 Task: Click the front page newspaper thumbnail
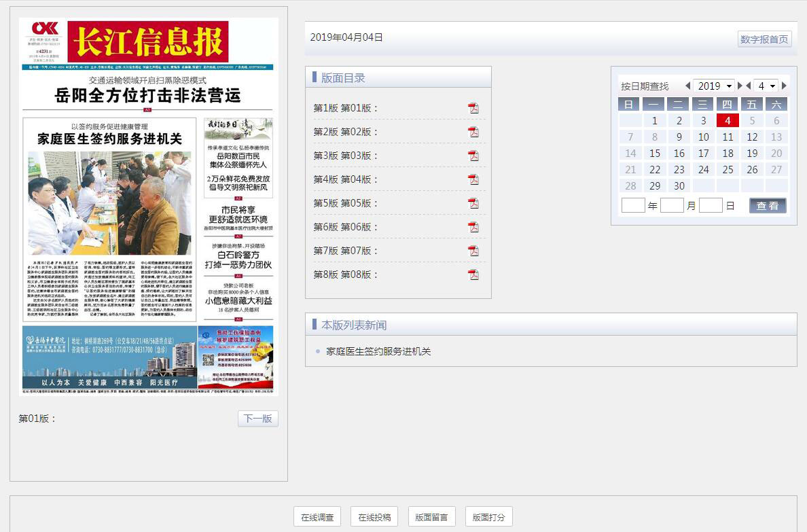click(149, 207)
